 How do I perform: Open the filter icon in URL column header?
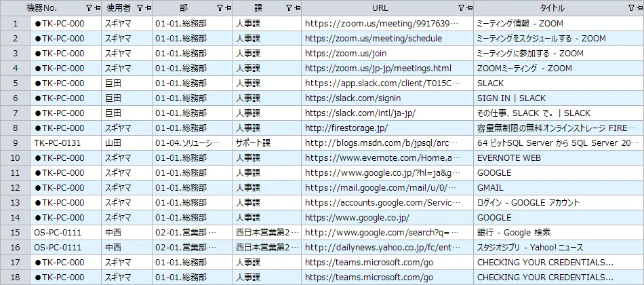[x=461, y=8]
